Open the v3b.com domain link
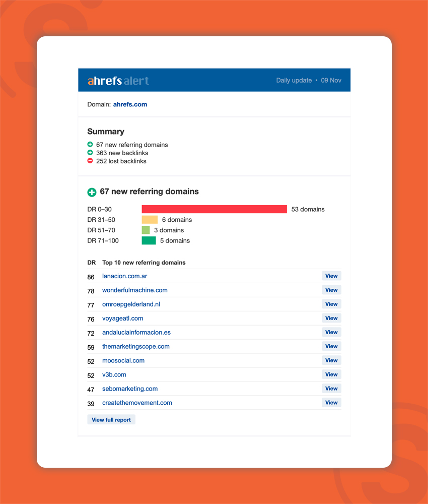Image resolution: width=428 pixels, height=504 pixels. point(114,375)
